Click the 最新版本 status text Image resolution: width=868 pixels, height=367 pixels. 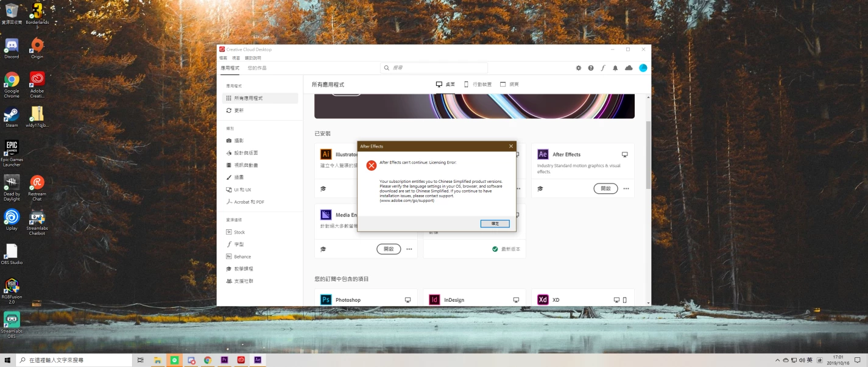pyautogui.click(x=510, y=249)
